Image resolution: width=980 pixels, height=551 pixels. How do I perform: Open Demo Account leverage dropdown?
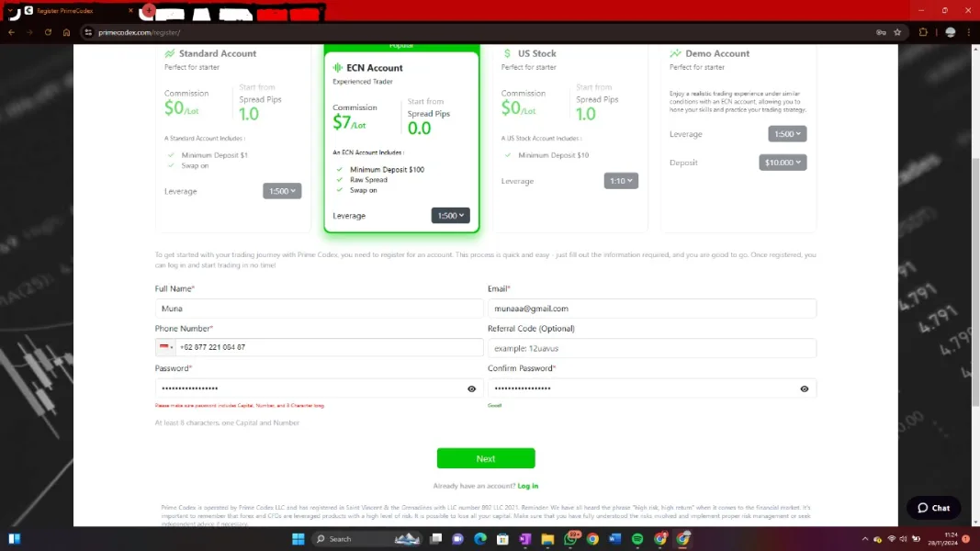pos(787,134)
